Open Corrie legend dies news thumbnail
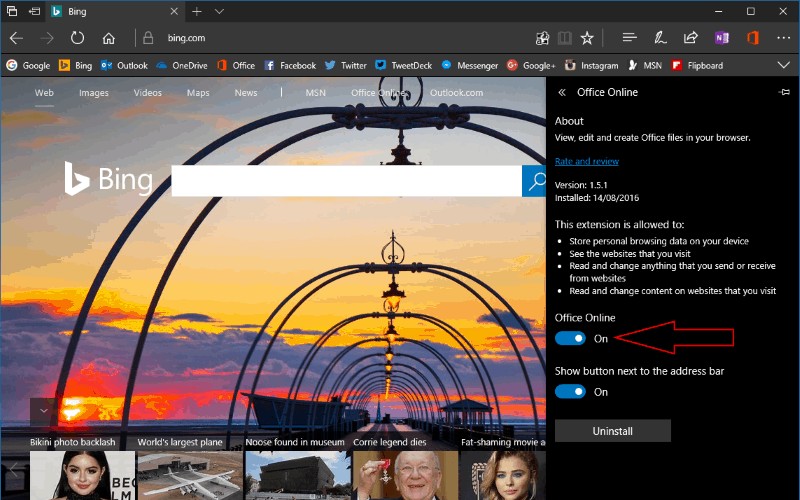This screenshot has width=800, height=500. click(x=406, y=476)
